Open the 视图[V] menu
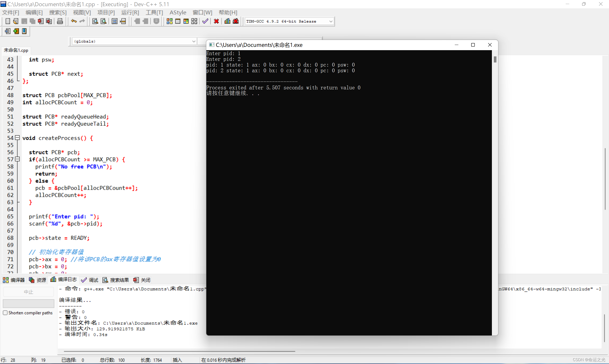This screenshot has height=364, width=609. point(82,13)
